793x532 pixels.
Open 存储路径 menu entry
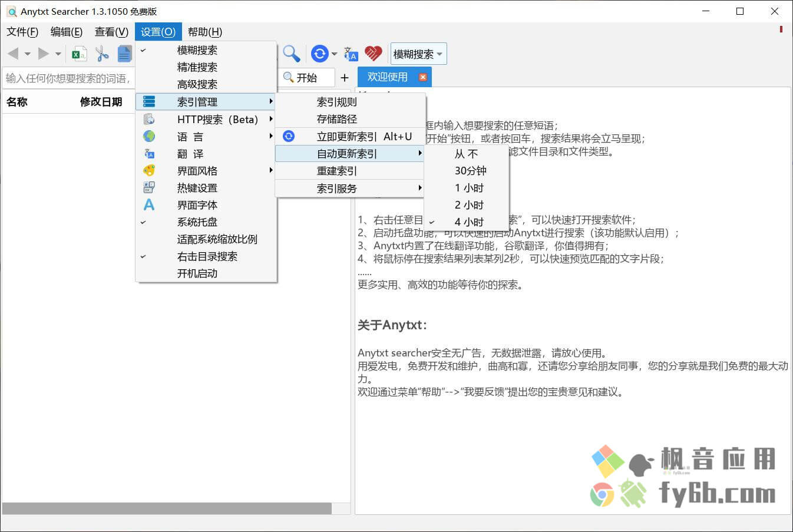(350, 119)
